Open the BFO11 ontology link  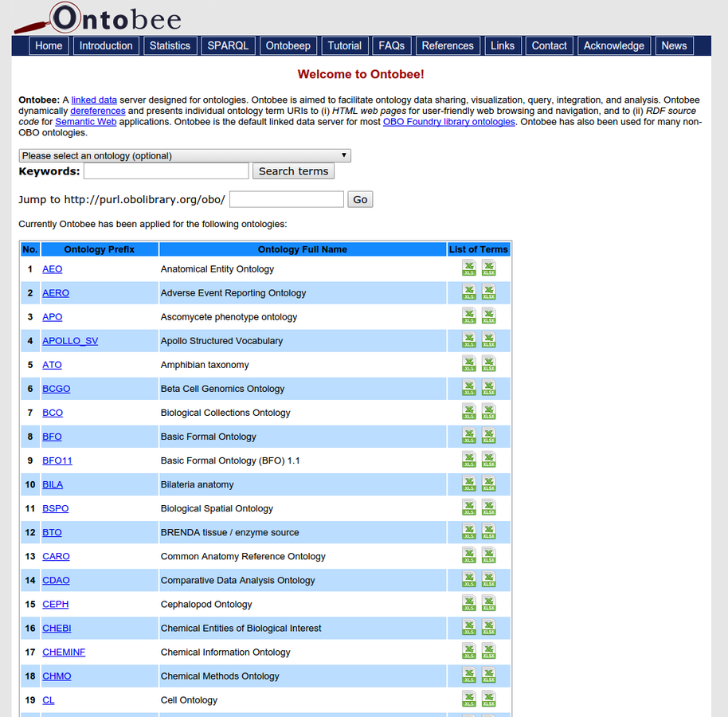coord(57,460)
